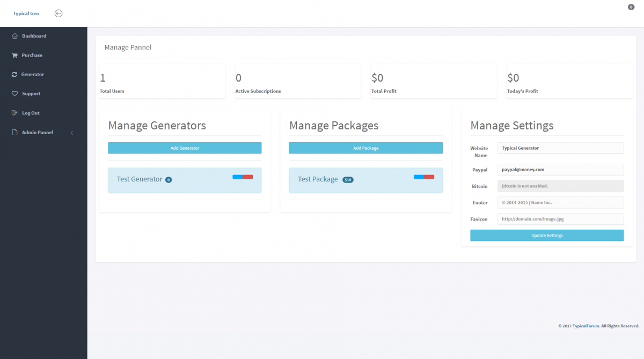Image resolution: width=644 pixels, height=359 pixels.
Task: Click the Purchase shopping cart icon
Action: point(14,55)
